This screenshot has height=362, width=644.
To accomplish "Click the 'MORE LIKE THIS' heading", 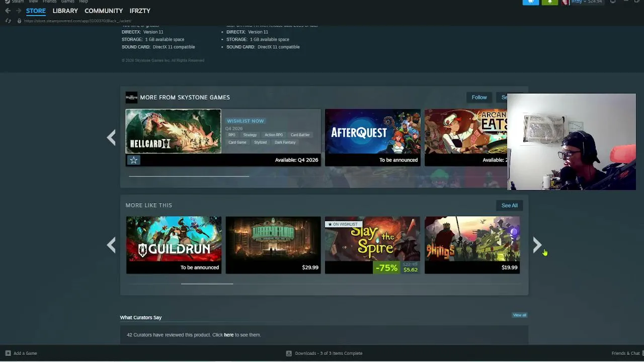I will [148, 205].
